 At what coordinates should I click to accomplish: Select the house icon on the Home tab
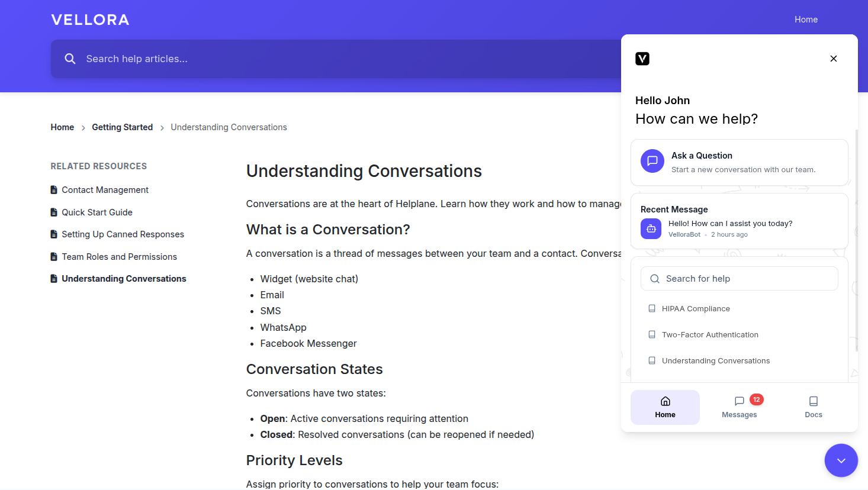(665, 401)
